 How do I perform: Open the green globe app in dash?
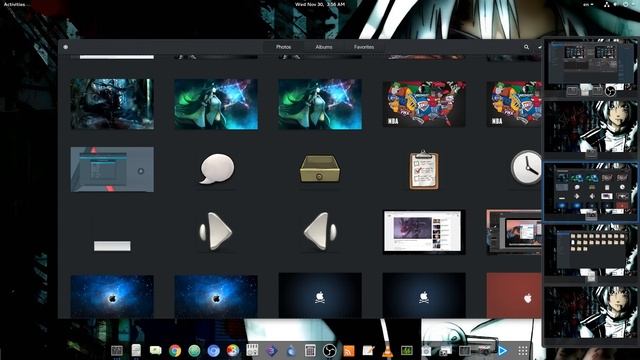coord(194,351)
